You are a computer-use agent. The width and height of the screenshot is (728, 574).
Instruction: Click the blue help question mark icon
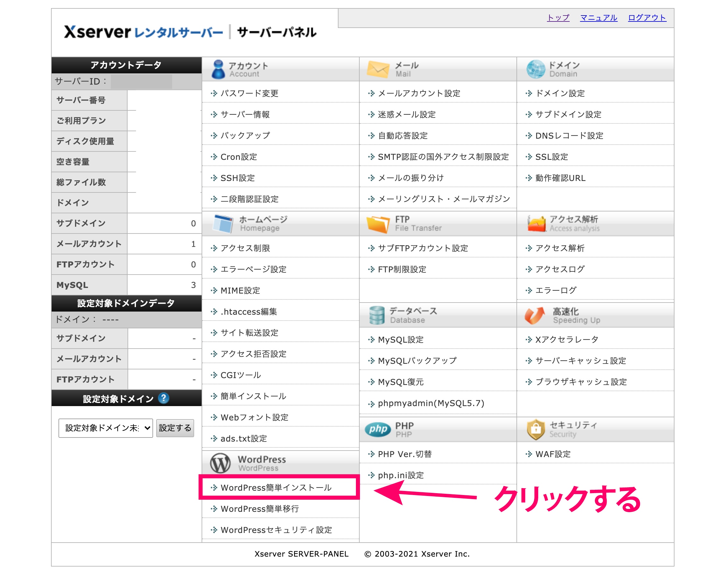[163, 398]
